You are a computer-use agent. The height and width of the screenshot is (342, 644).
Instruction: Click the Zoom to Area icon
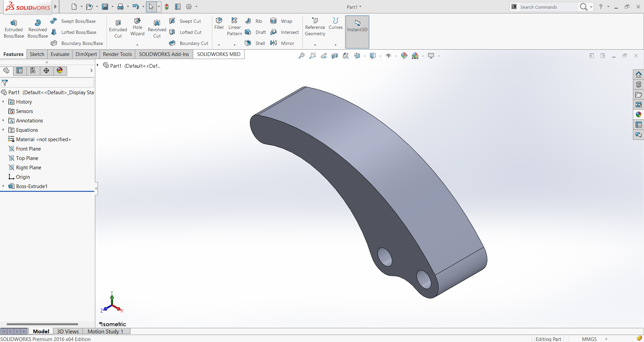[313, 56]
